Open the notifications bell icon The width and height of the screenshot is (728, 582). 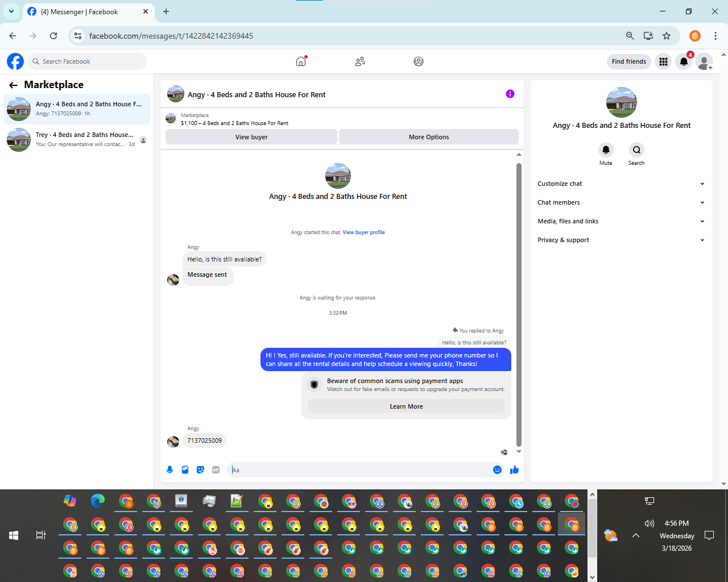[684, 61]
